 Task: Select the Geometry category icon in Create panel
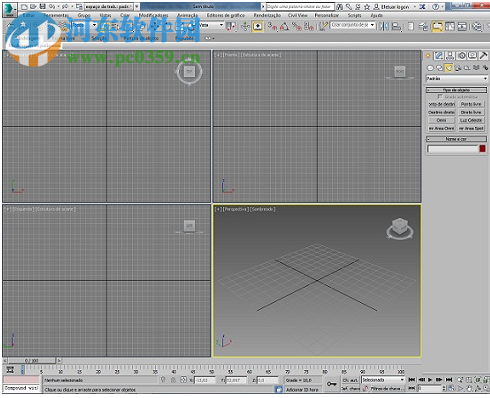click(x=430, y=68)
